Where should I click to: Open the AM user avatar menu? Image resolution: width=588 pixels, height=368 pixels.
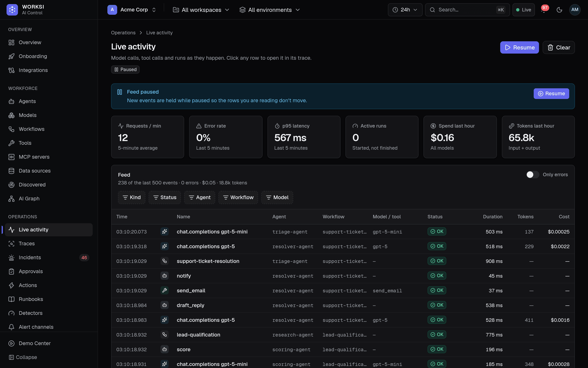pos(575,10)
